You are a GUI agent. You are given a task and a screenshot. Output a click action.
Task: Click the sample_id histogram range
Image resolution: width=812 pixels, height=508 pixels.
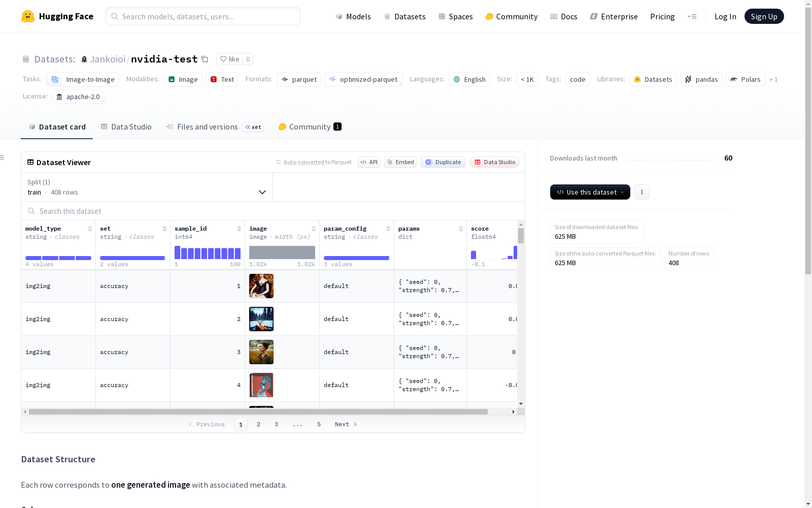(x=208, y=252)
